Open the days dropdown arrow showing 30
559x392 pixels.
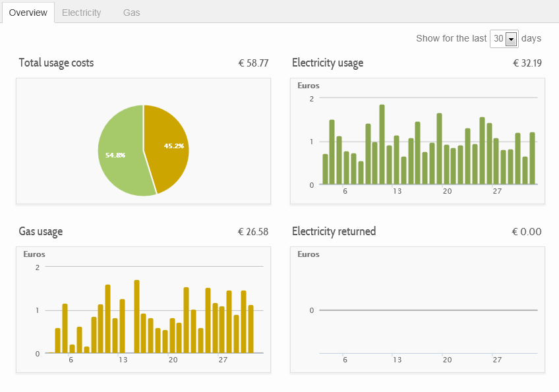click(x=512, y=39)
